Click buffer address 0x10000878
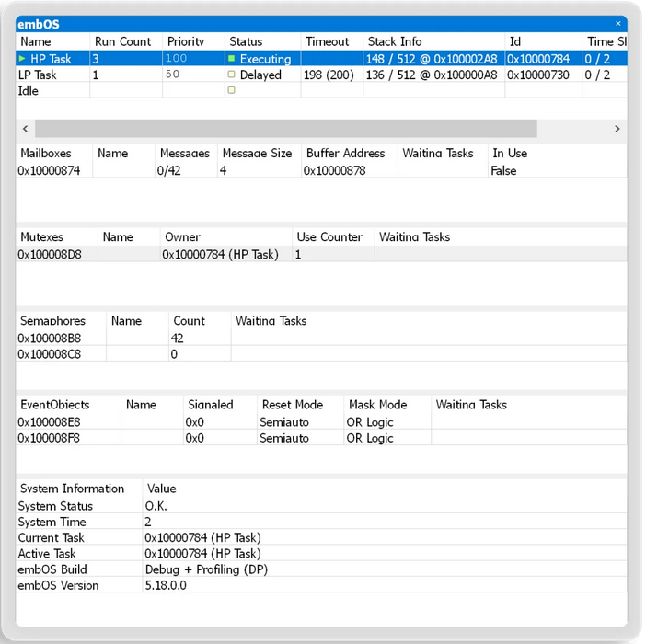 click(335, 170)
